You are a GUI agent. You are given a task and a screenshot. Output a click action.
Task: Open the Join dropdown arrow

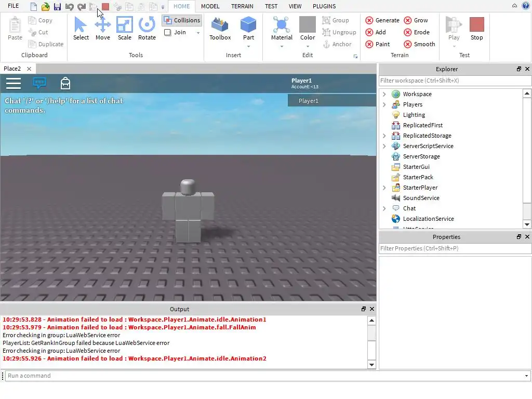[198, 33]
